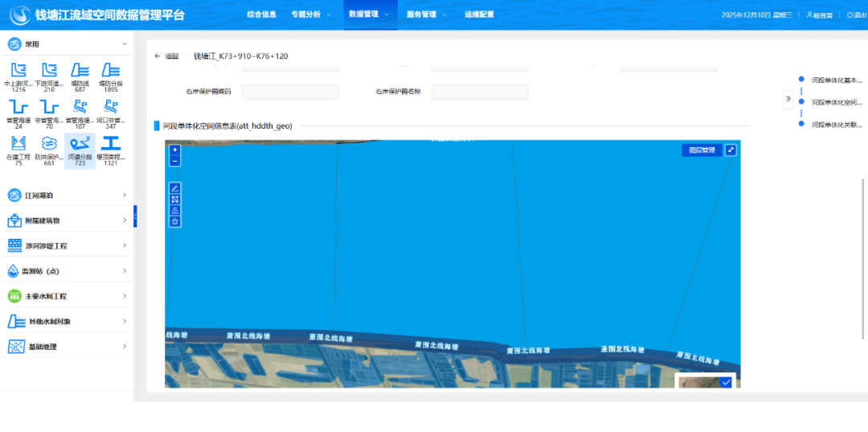Jump to 河段单体化空间 anchor section

click(837, 102)
